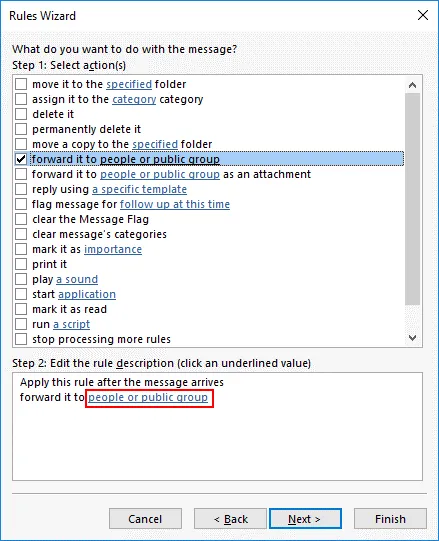
Task: Open the 'follow up at this time' link
Action: [x=175, y=204]
